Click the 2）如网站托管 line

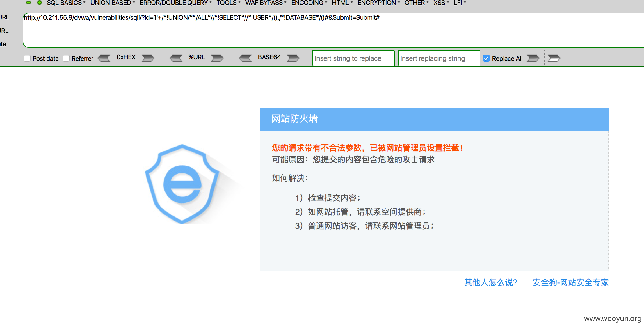pyautogui.click(x=360, y=212)
